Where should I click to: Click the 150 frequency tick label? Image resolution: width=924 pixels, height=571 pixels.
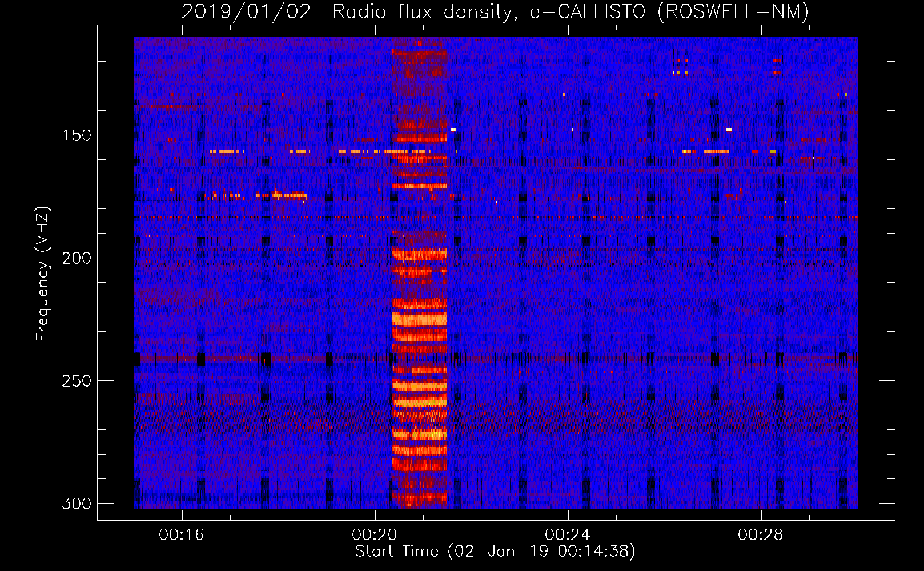click(x=77, y=135)
